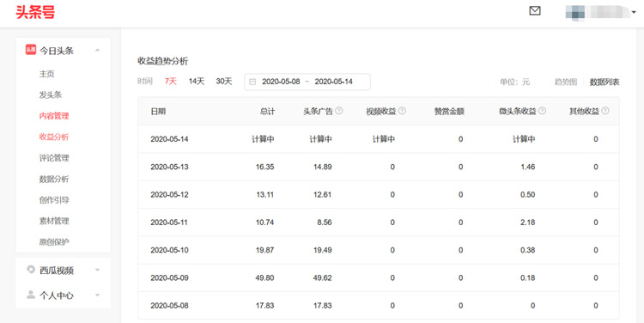Click ad revenue value 8.56

click(325, 222)
